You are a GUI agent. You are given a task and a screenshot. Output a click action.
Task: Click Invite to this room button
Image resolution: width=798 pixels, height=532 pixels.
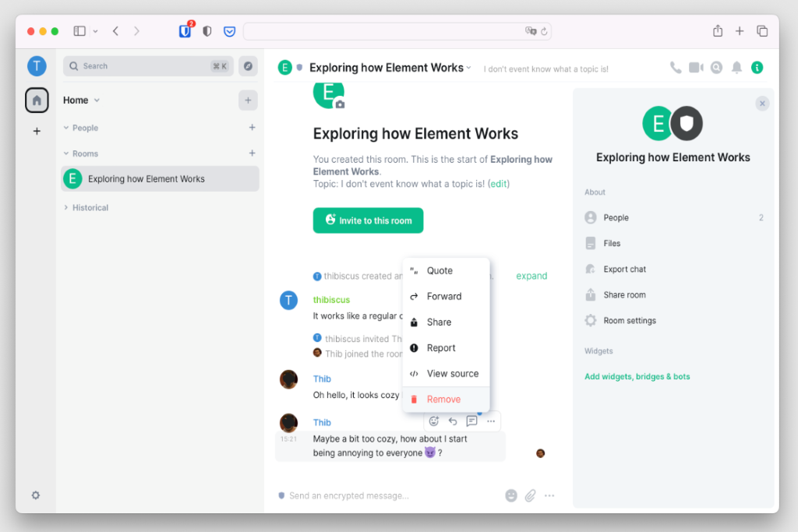click(x=368, y=220)
